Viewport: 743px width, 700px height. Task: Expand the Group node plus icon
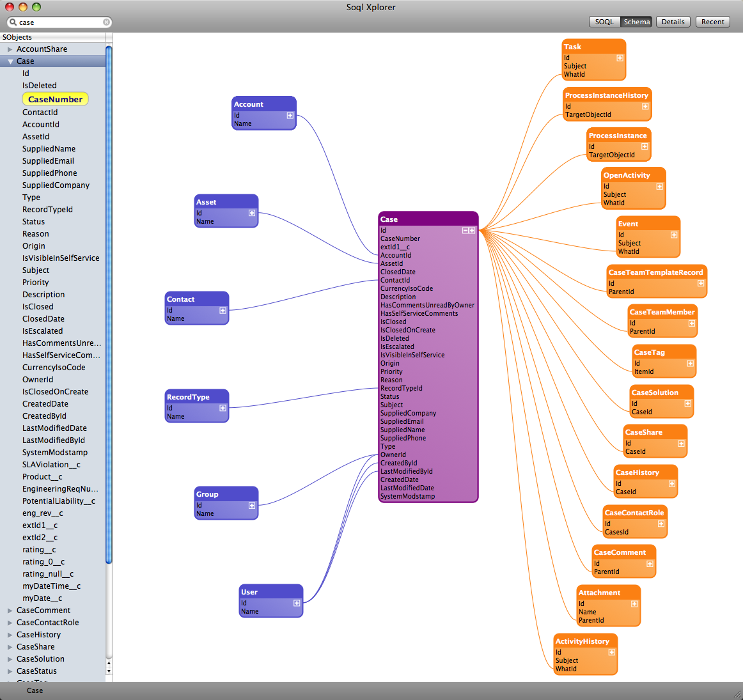(252, 506)
